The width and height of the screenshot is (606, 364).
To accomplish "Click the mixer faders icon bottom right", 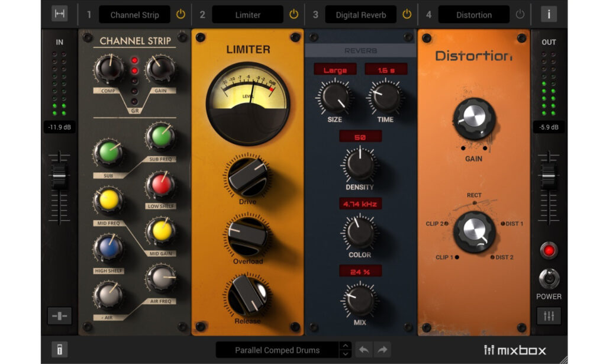I will coord(549,315).
